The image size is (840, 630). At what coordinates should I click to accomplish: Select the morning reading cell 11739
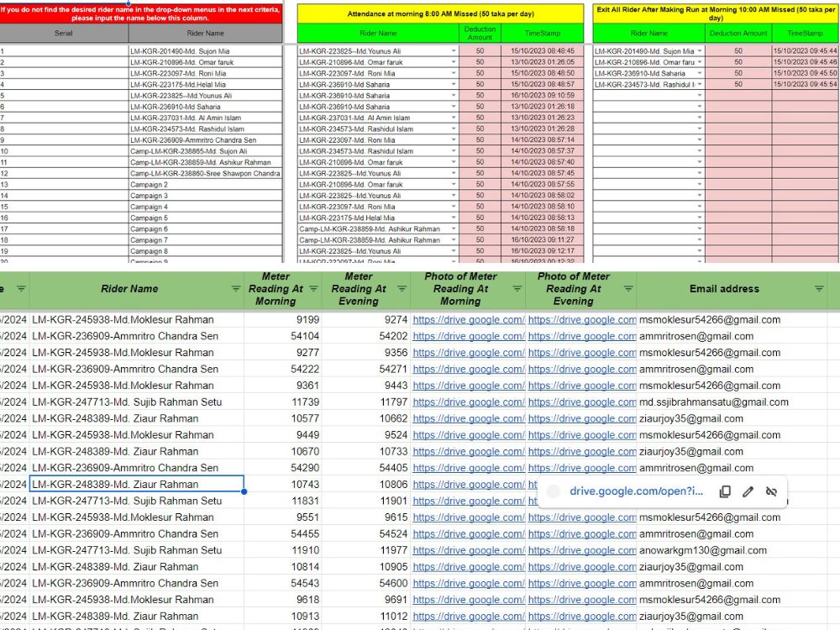click(282, 402)
